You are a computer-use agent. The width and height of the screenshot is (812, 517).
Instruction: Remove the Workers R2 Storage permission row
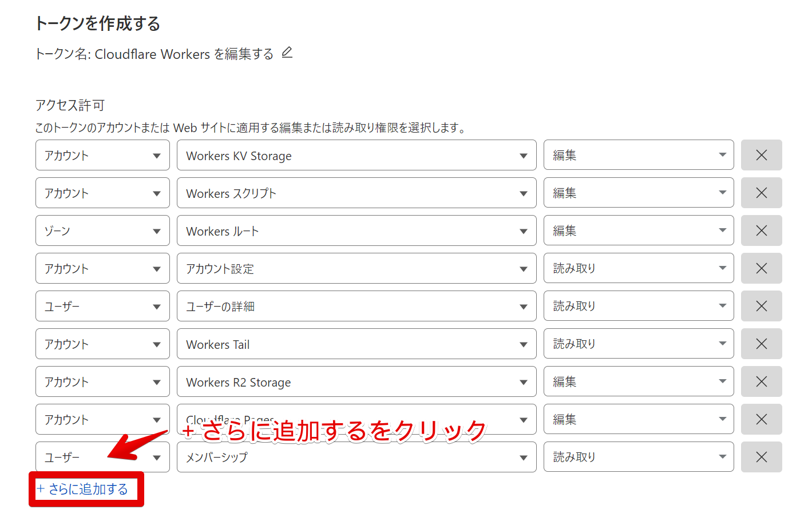coord(761,381)
